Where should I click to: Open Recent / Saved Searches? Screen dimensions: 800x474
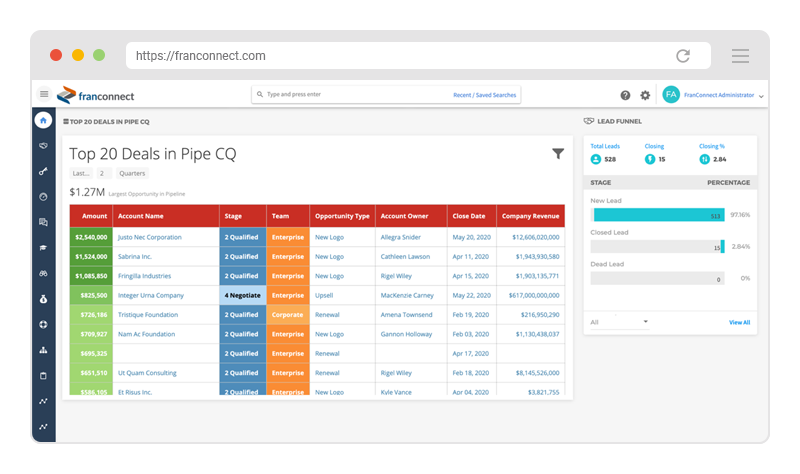(485, 95)
